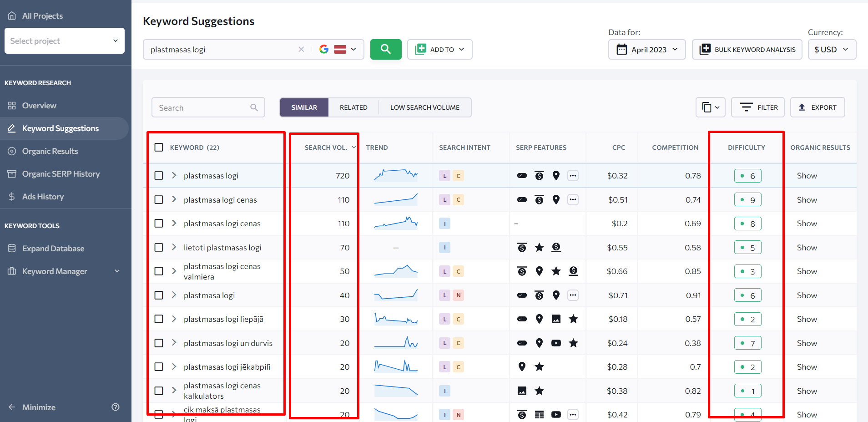
Task: Expand the plastmasas logi liepājā row
Action: click(x=174, y=319)
